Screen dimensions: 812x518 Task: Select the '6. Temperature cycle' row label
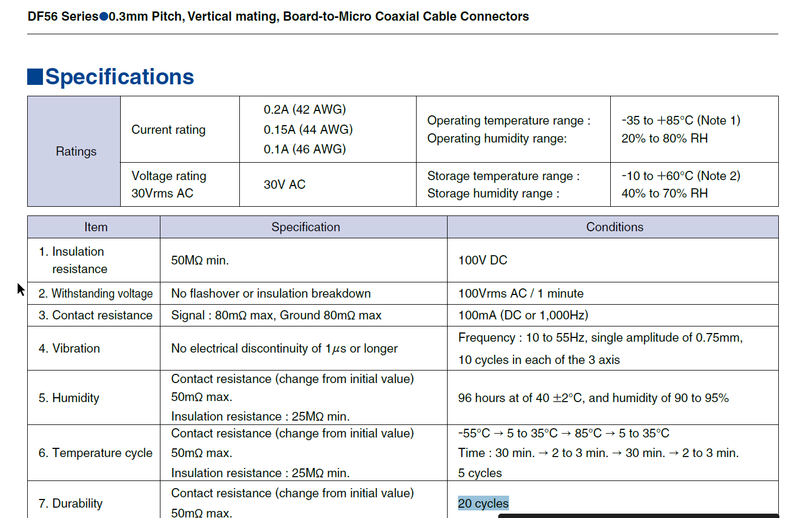tap(94, 453)
